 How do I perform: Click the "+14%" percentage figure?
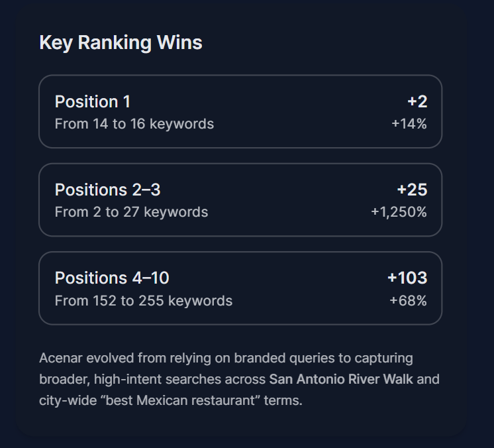click(409, 124)
